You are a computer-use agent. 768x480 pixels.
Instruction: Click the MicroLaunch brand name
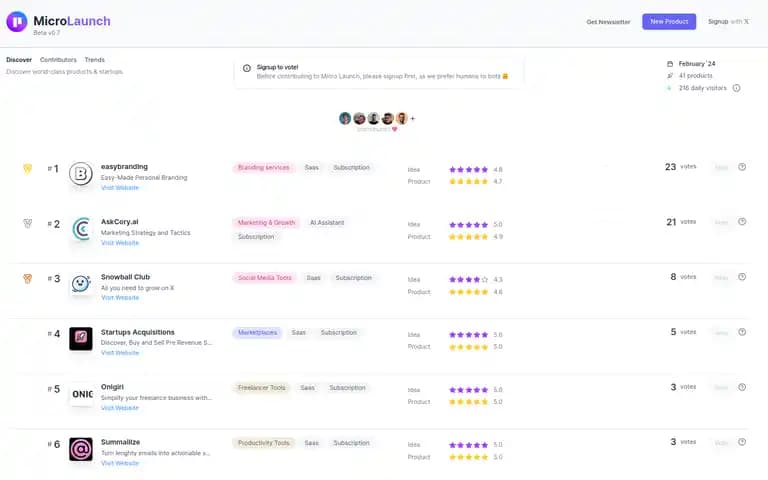72,21
